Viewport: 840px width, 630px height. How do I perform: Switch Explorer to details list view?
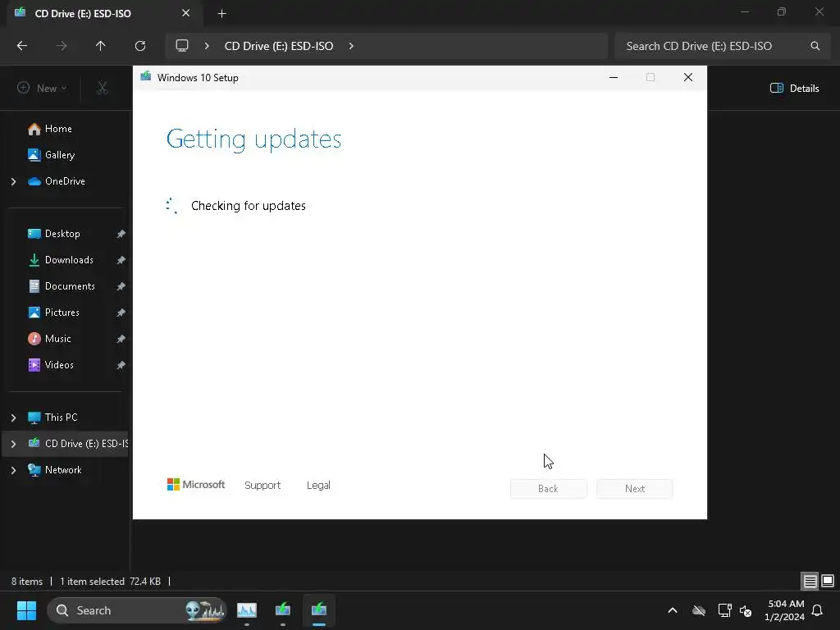(x=810, y=581)
